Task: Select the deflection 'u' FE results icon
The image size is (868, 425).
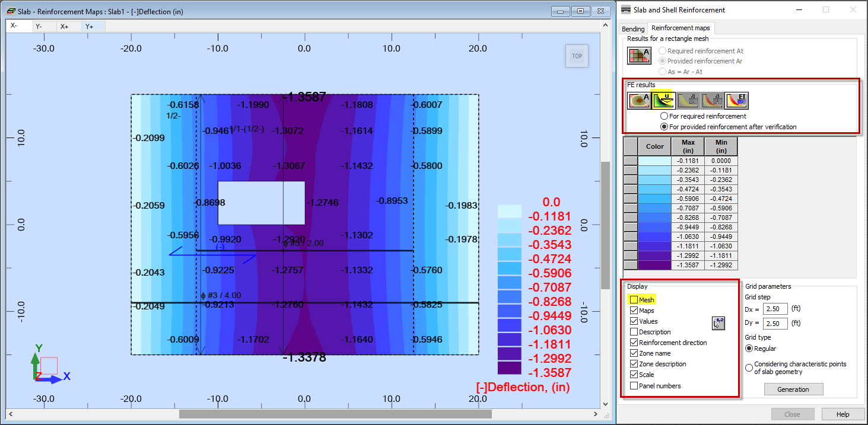Action: click(664, 101)
